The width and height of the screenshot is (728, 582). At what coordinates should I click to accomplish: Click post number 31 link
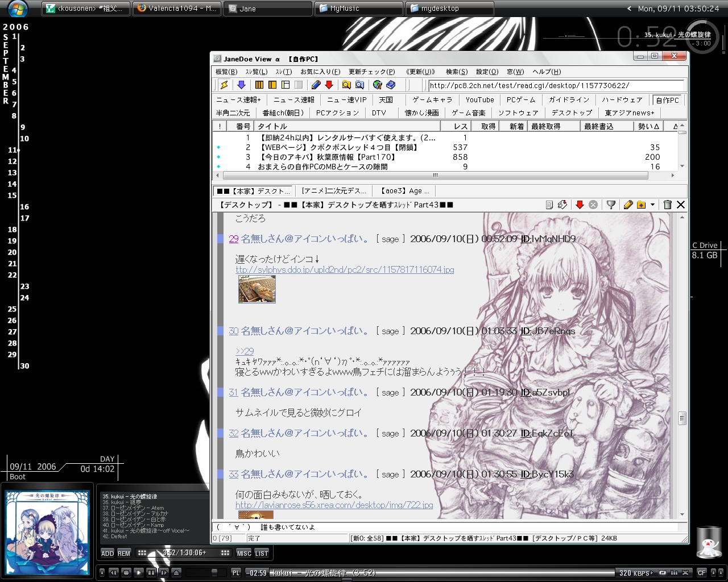pyautogui.click(x=233, y=392)
